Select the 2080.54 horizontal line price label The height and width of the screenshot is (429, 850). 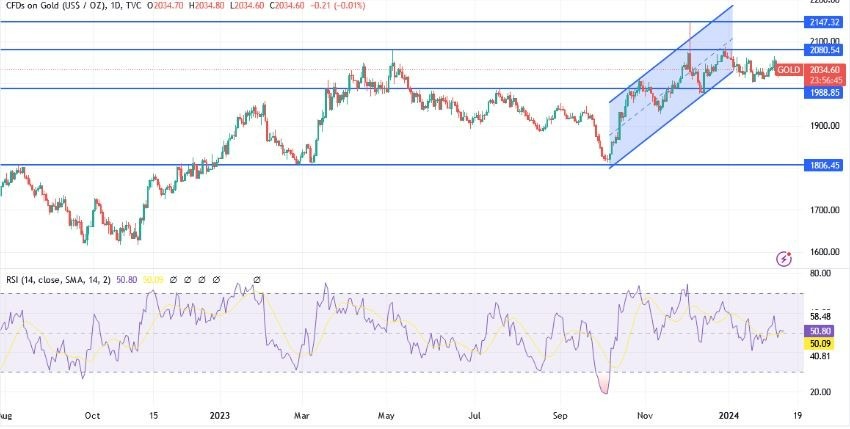[x=823, y=50]
